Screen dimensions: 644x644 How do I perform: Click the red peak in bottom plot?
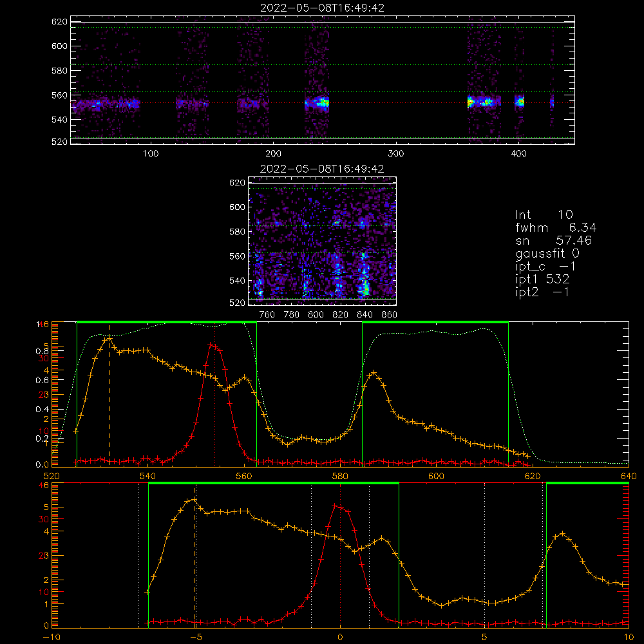click(x=336, y=506)
